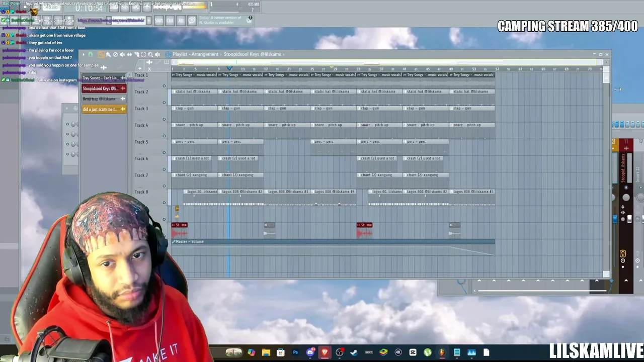Toggle mute on Track 6

164,169
